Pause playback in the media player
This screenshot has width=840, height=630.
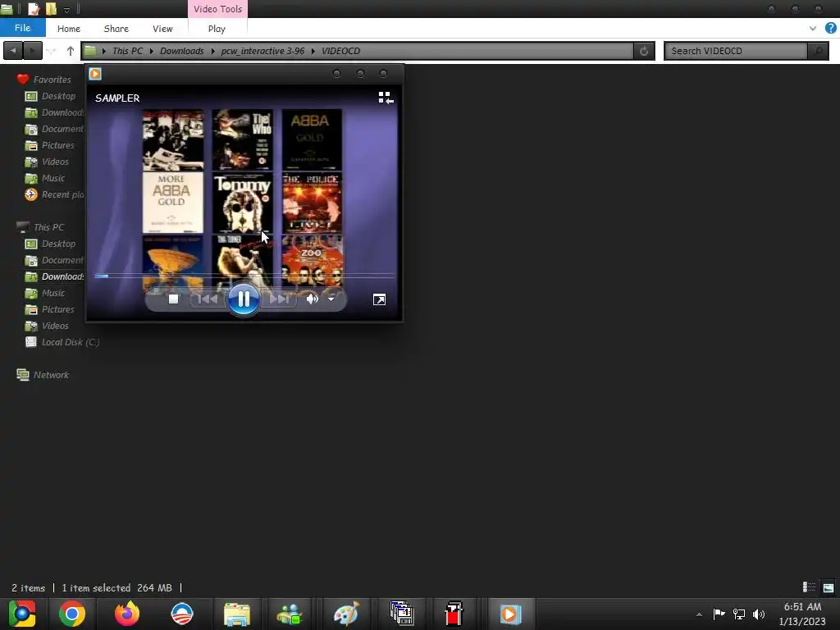(243, 299)
